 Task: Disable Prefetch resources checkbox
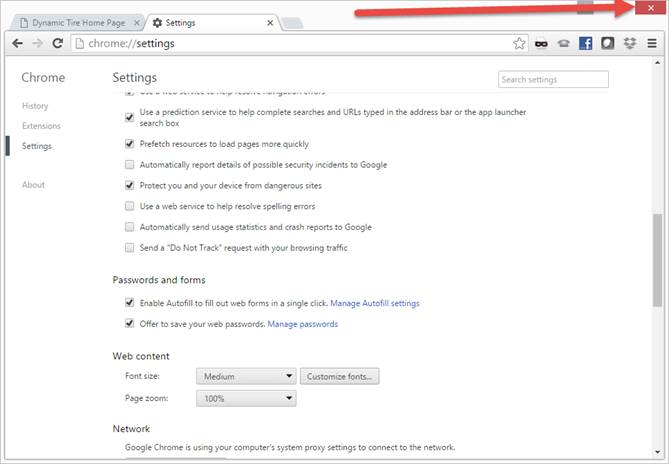[129, 144]
